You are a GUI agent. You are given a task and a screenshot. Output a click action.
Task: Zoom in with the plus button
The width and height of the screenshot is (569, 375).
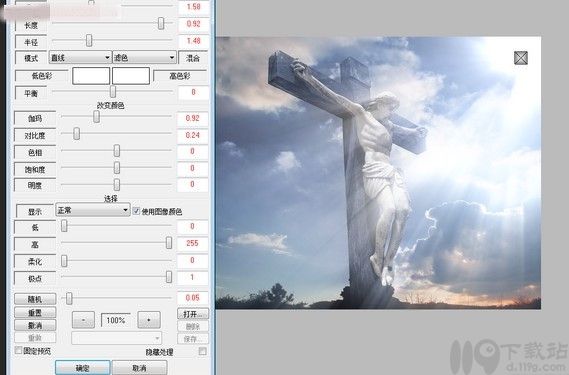coord(149,320)
